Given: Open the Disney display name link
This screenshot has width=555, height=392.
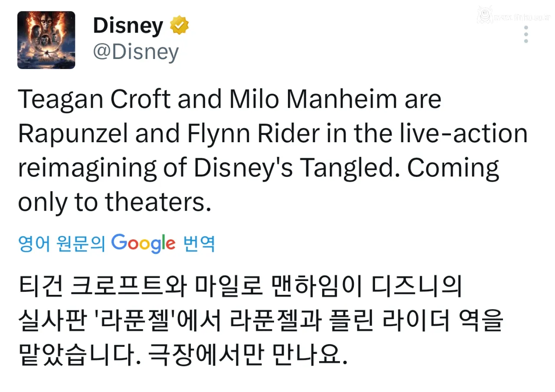Looking at the screenshot, I should coord(128,26).
